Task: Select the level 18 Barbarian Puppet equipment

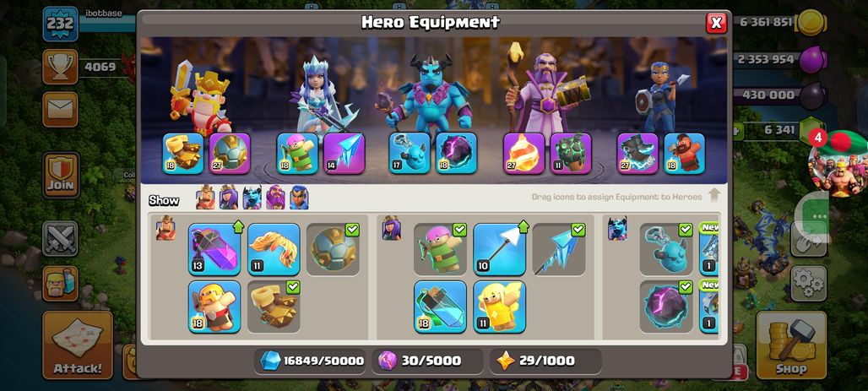Action: [214, 307]
